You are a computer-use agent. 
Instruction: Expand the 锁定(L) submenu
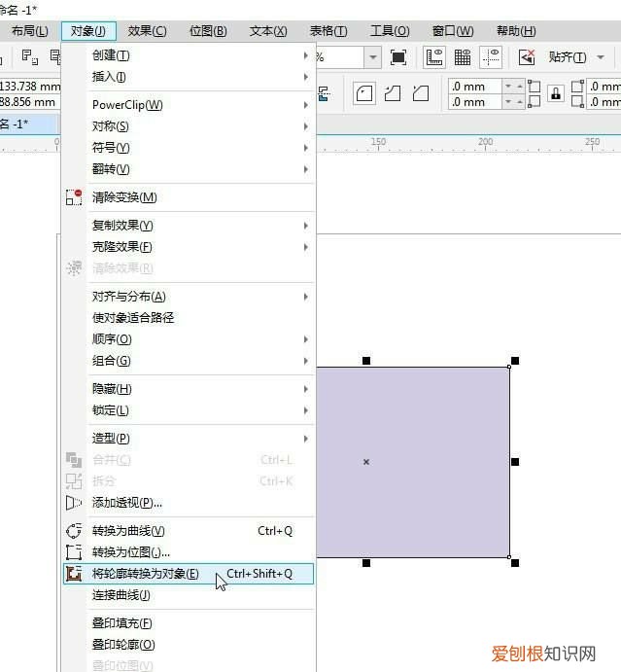[x=189, y=410]
